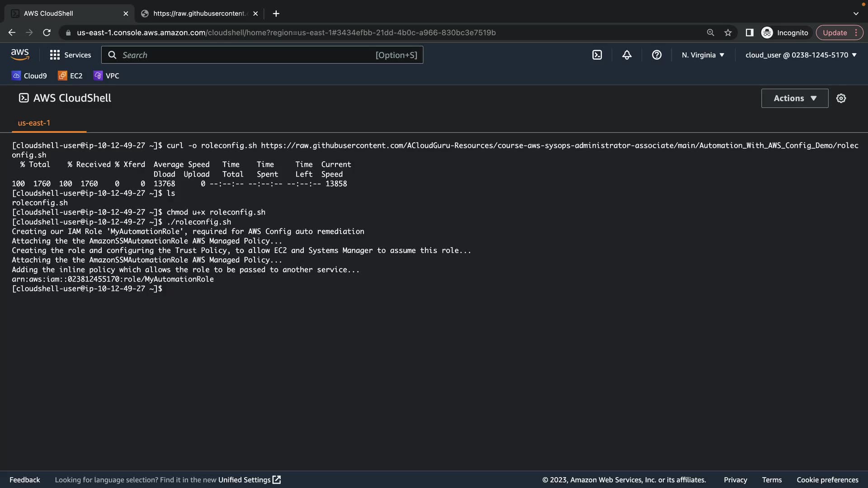Image resolution: width=868 pixels, height=488 pixels.
Task: Open the notifications bell
Action: pyautogui.click(x=627, y=55)
